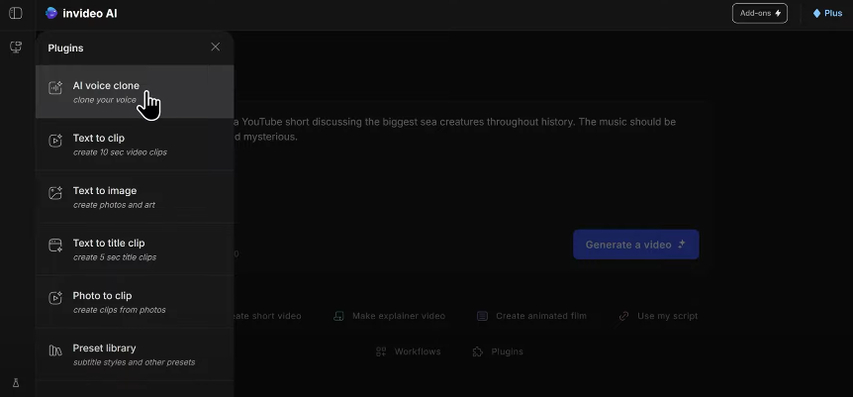The image size is (853, 397).
Task: Open the Preset library plugin
Action: click(x=135, y=354)
